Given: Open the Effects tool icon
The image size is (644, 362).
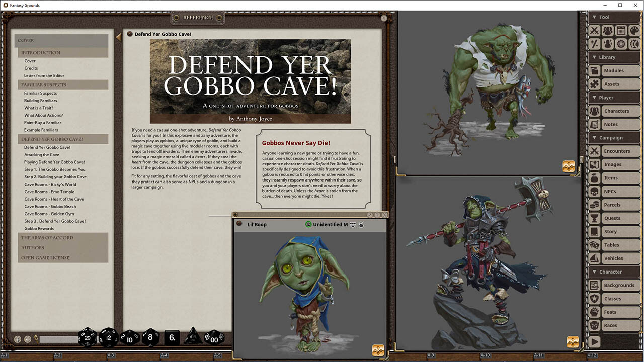Looking at the screenshot, I should tap(607, 44).
